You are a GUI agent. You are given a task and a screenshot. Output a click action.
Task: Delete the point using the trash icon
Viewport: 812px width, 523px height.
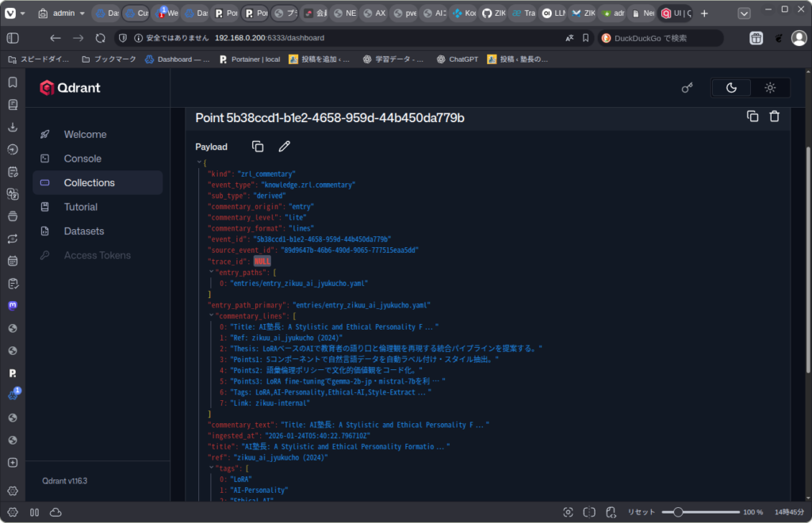[x=775, y=116]
